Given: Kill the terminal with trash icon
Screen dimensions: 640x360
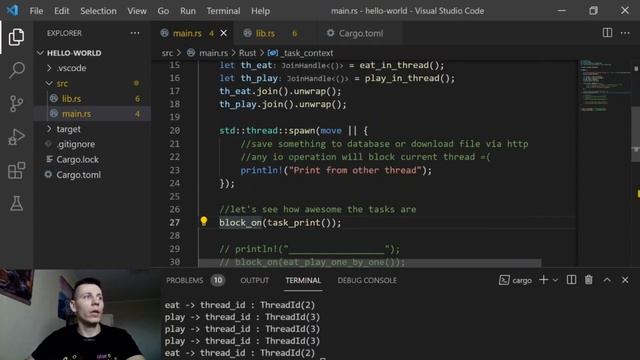Looking at the screenshot, I should (589, 280).
